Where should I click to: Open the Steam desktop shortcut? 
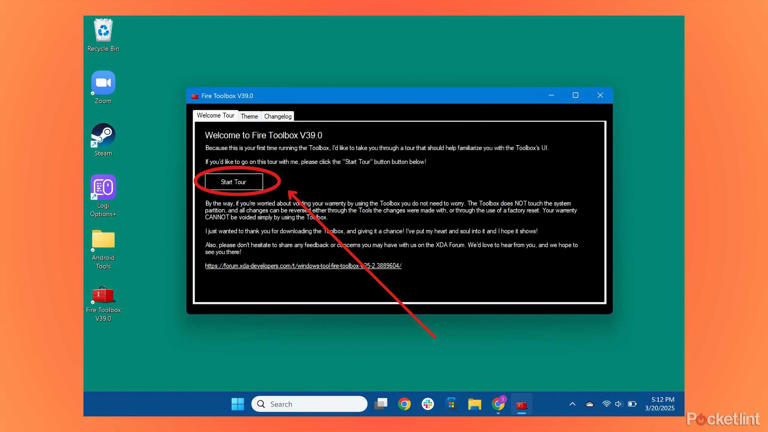point(103,139)
